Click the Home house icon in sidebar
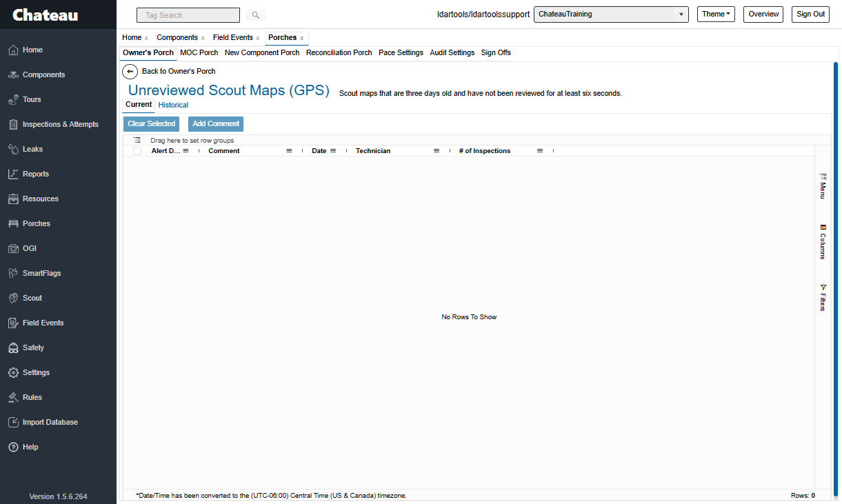842x504 pixels. tap(13, 50)
